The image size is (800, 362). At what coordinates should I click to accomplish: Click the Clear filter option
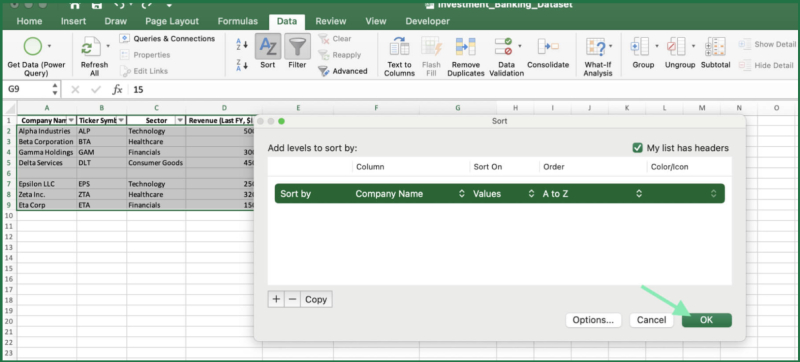coord(335,39)
